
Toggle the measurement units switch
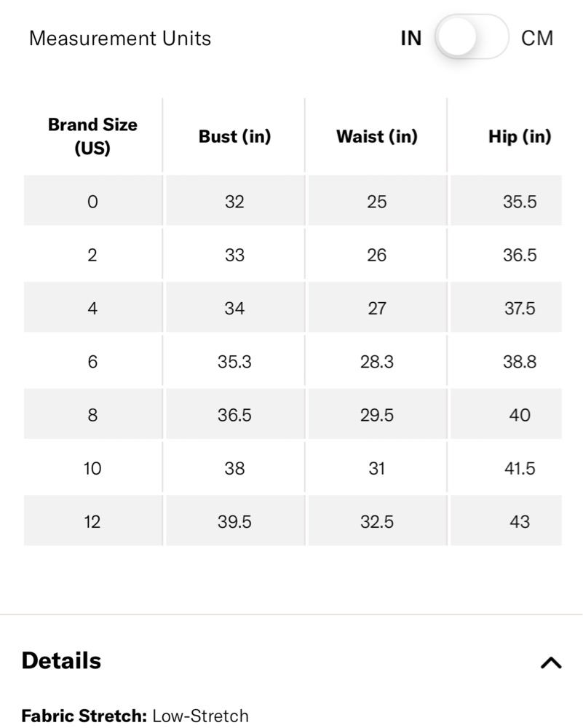coord(472,37)
